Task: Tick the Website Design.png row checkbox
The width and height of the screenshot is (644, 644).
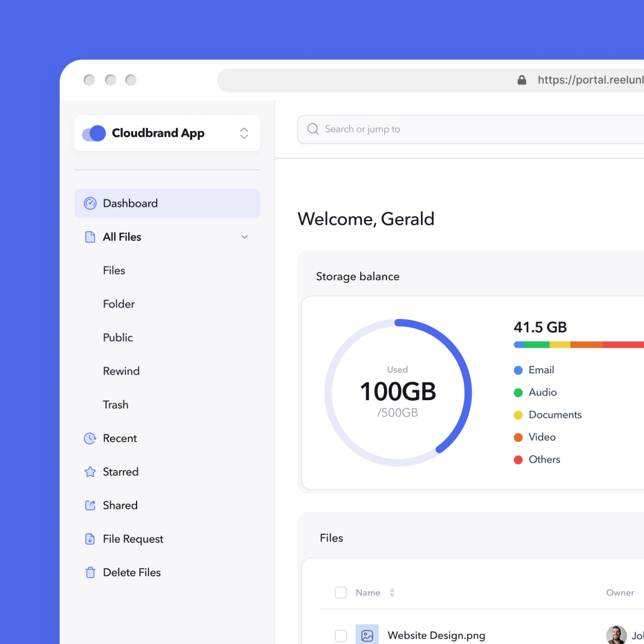Action: click(x=340, y=636)
